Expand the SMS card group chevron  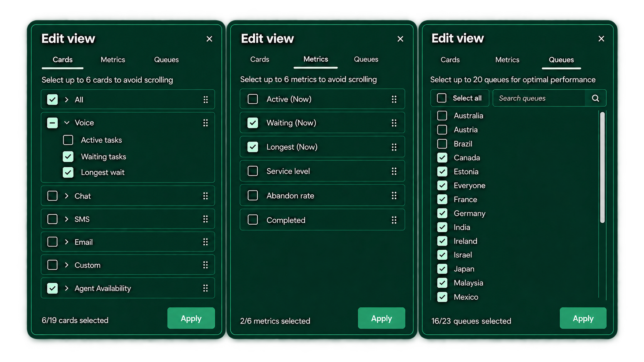point(67,219)
